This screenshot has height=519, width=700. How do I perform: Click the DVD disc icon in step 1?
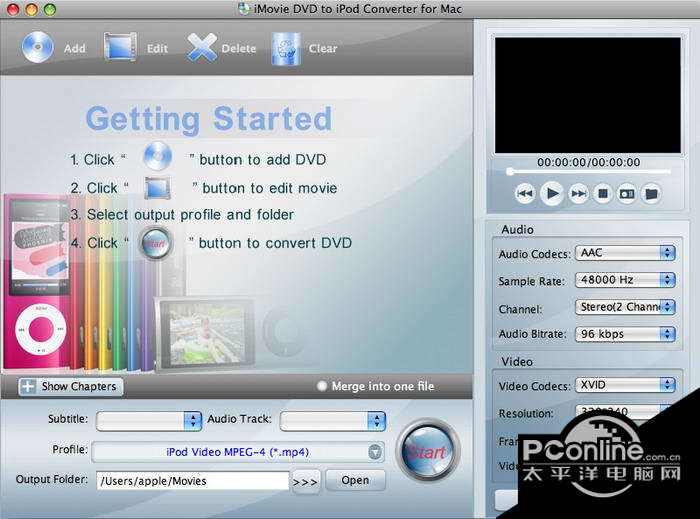coord(158,156)
